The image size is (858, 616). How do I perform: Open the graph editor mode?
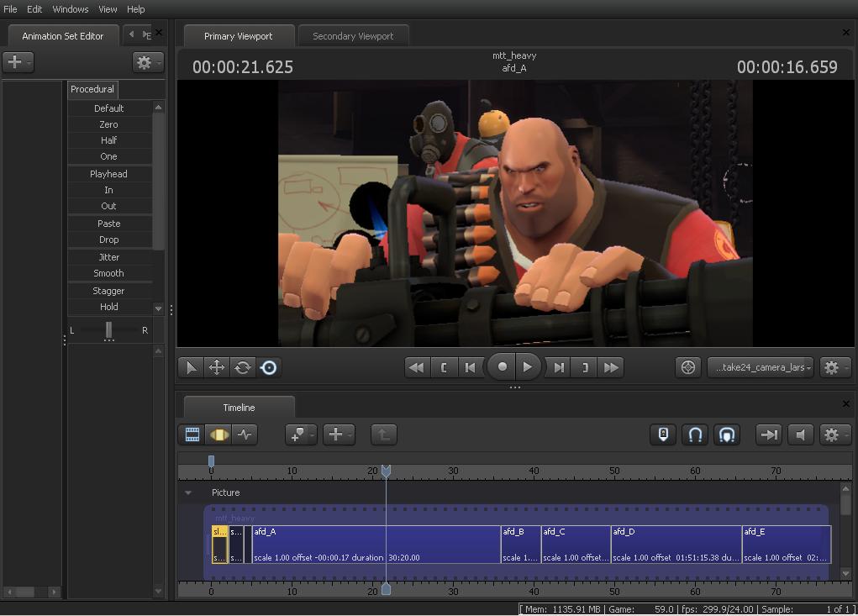245,434
